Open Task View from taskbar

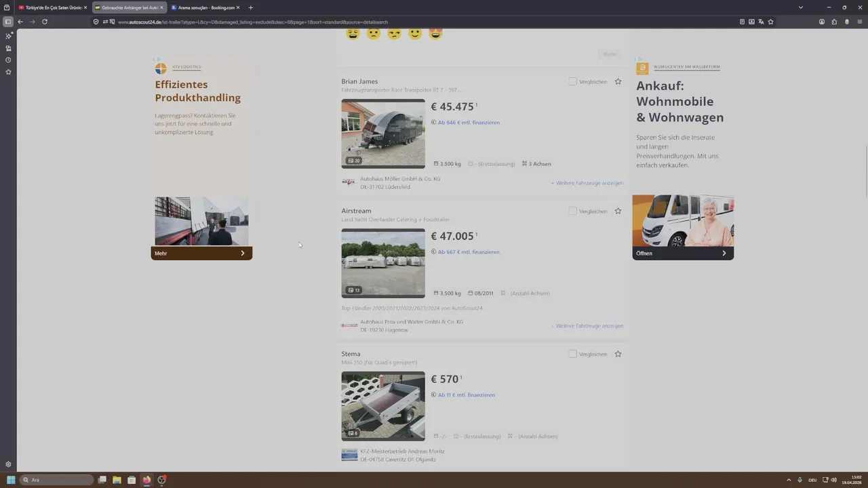(x=102, y=480)
